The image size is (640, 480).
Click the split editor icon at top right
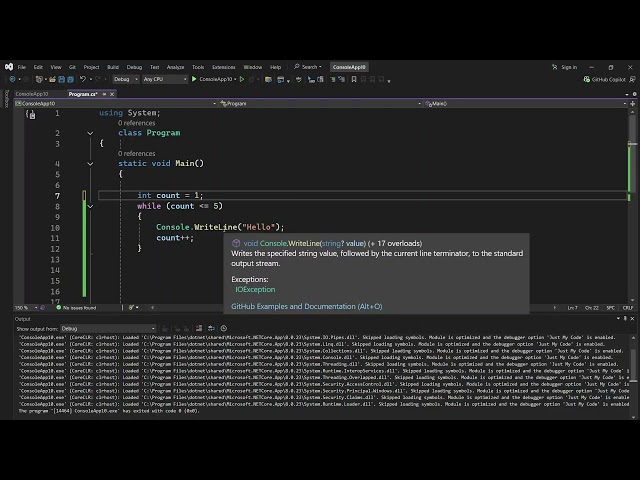(x=633, y=104)
